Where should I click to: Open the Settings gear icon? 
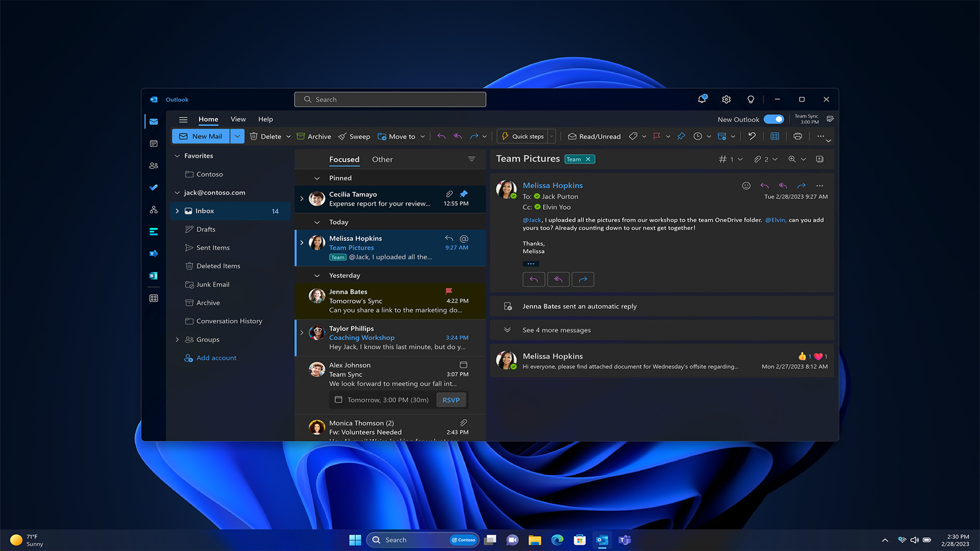pos(726,99)
